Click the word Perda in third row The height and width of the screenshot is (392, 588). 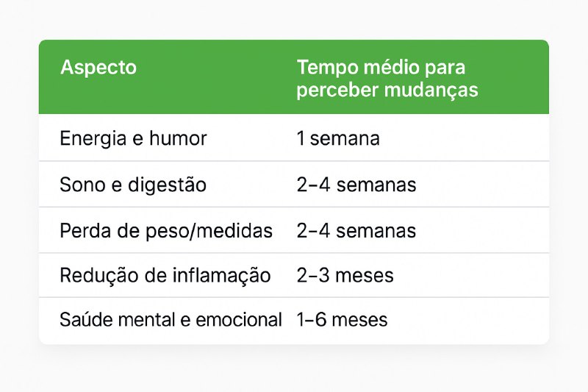pos(85,231)
